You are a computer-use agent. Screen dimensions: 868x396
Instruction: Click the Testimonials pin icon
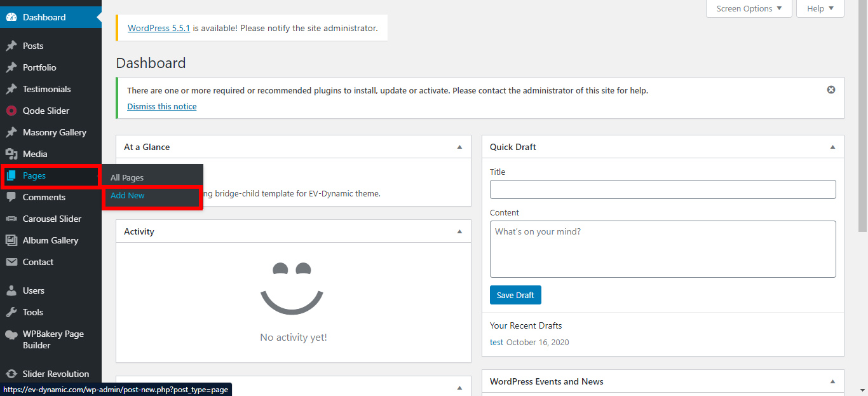click(11, 89)
